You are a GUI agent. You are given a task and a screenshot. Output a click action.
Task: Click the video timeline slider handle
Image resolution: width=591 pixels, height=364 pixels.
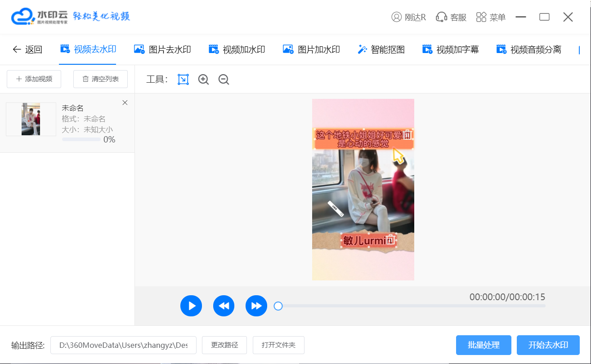(278, 306)
